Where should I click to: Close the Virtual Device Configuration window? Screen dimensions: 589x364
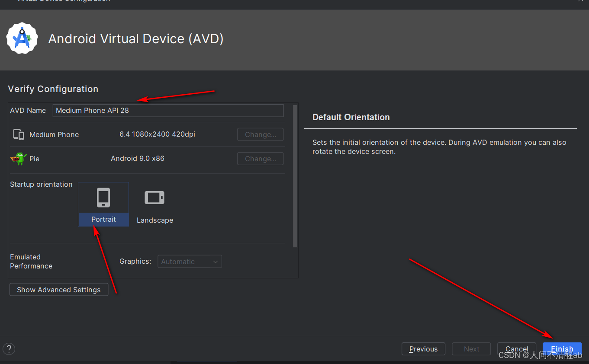click(581, 1)
